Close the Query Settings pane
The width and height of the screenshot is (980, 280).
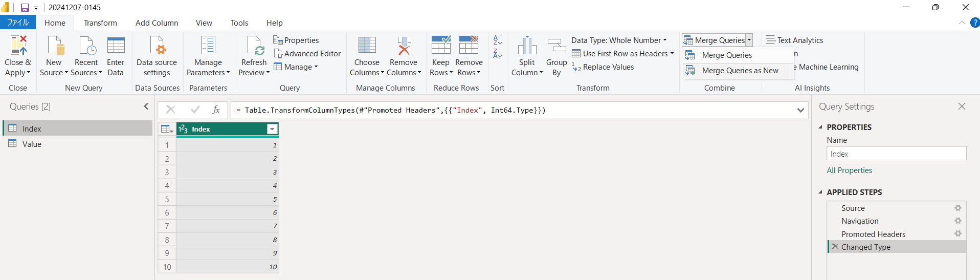tap(962, 106)
